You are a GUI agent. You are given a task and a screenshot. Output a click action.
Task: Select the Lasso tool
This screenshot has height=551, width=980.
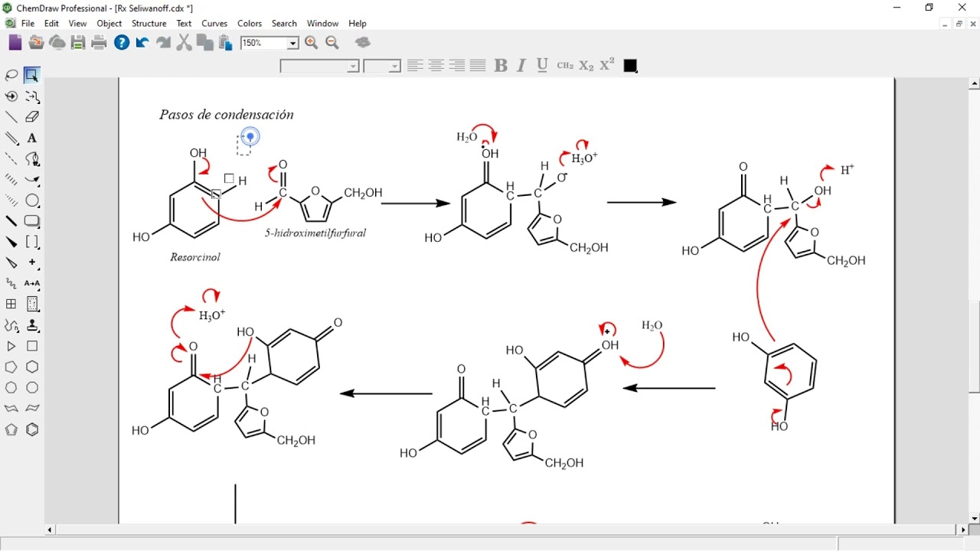coord(11,75)
